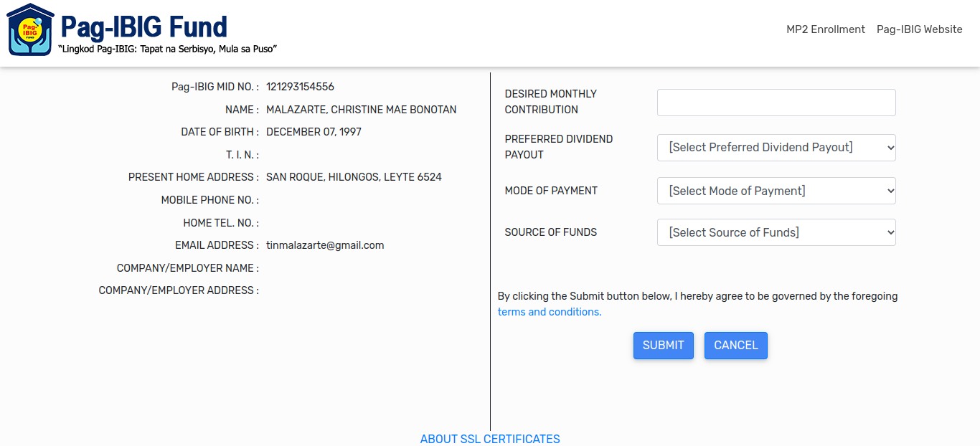This screenshot has height=446, width=980.
Task: Click the MID number 121293154556
Action: [x=300, y=87]
